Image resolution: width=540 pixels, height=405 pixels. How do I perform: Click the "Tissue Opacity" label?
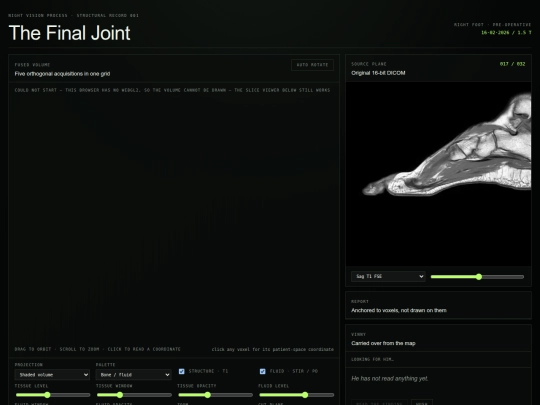pyautogui.click(x=197, y=386)
